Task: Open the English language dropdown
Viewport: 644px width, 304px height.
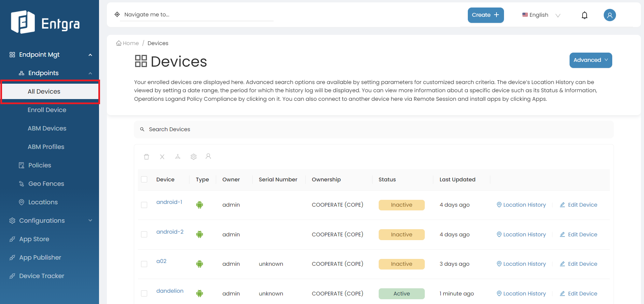Action: click(541, 15)
